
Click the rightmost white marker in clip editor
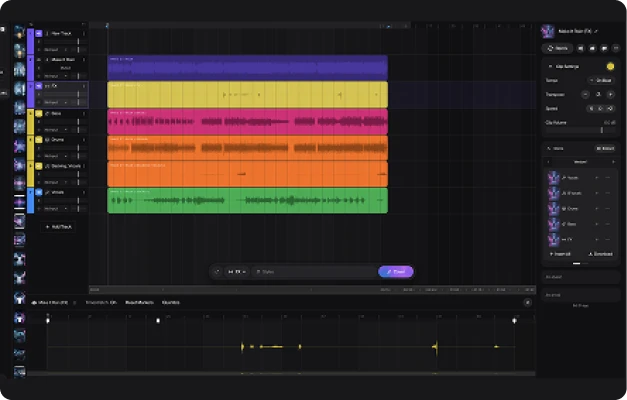click(x=514, y=320)
